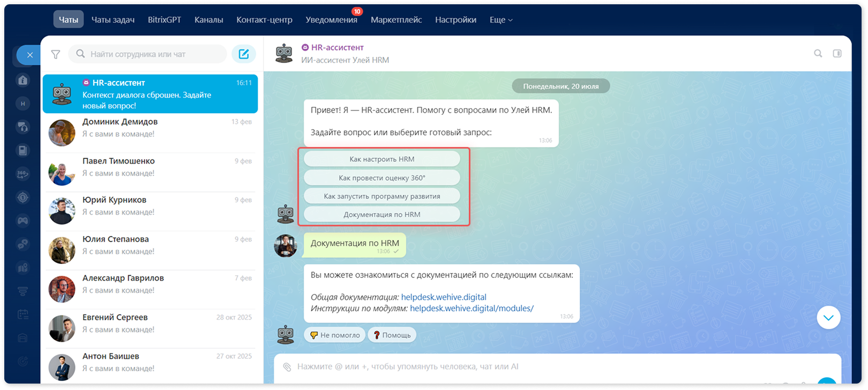This screenshot has width=868, height=390.
Task: Open the helpdesk.wehive.digital/modules/ link
Action: point(472,308)
